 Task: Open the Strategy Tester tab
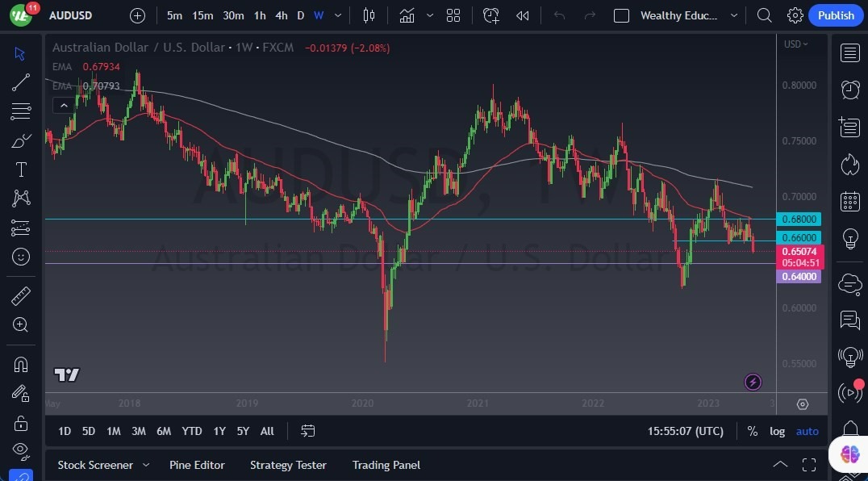click(x=288, y=465)
